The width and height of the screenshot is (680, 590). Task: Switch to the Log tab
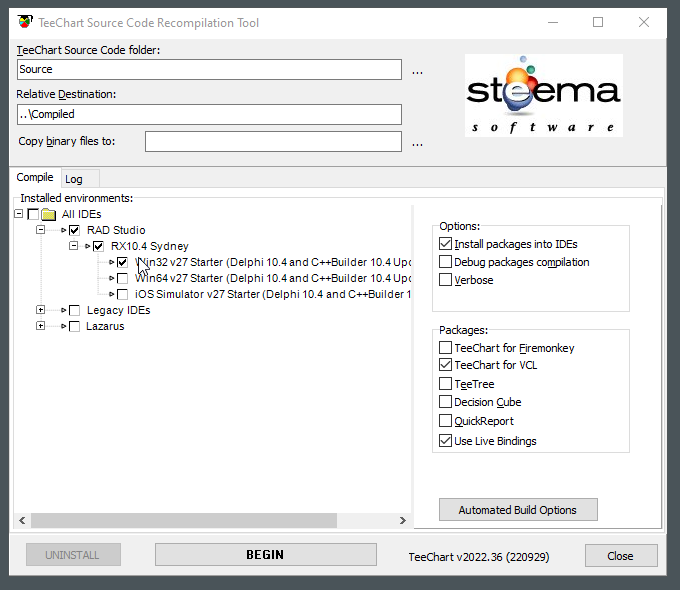(x=80, y=179)
